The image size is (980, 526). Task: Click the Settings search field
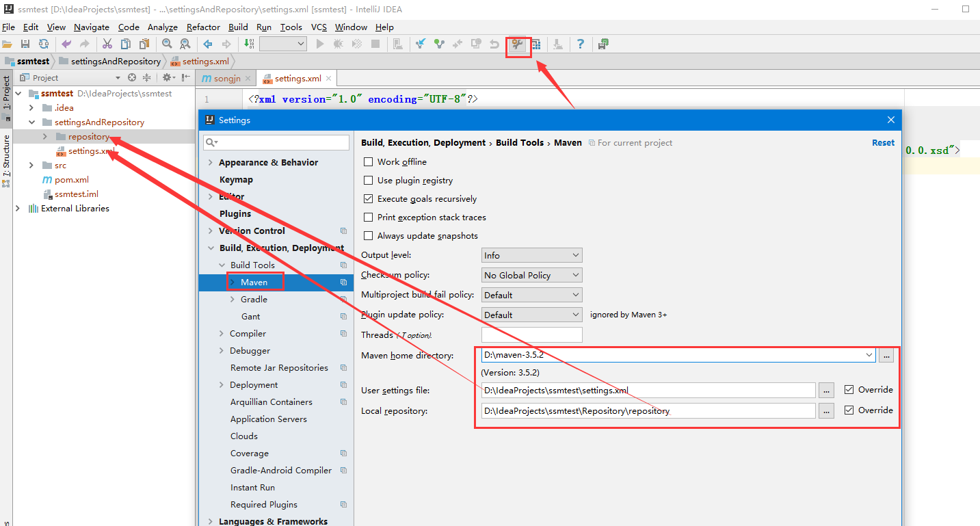click(x=276, y=142)
